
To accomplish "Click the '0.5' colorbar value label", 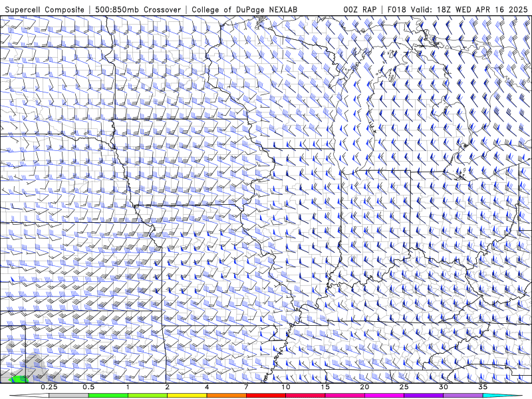I will tap(88, 387).
